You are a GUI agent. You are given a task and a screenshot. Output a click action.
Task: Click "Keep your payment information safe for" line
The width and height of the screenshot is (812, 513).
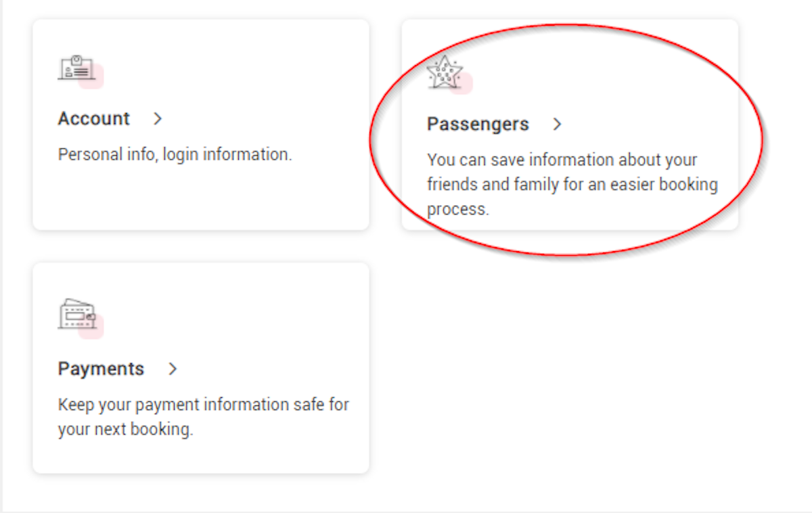pyautogui.click(x=204, y=405)
